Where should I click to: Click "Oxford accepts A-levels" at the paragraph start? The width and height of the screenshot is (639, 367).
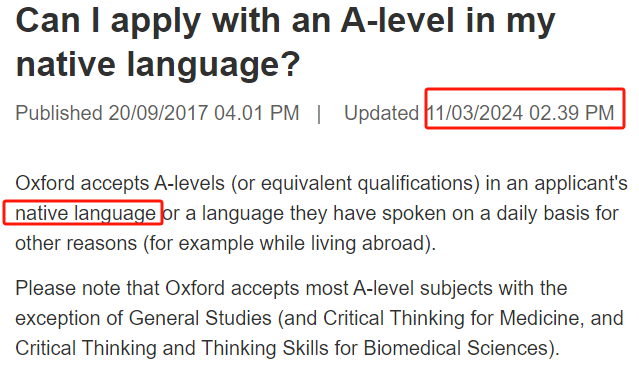120,183
